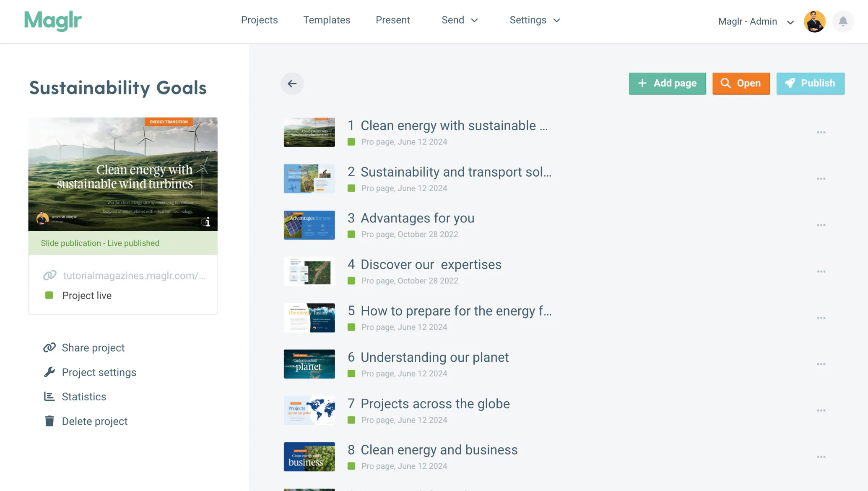Click the user profile avatar
The height and width of the screenshot is (491, 868).
click(x=814, y=21)
